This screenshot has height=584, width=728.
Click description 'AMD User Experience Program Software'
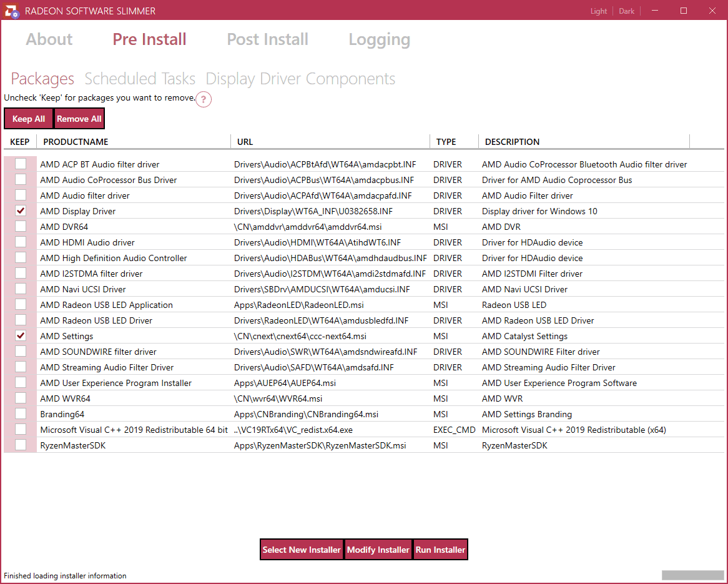tap(559, 383)
